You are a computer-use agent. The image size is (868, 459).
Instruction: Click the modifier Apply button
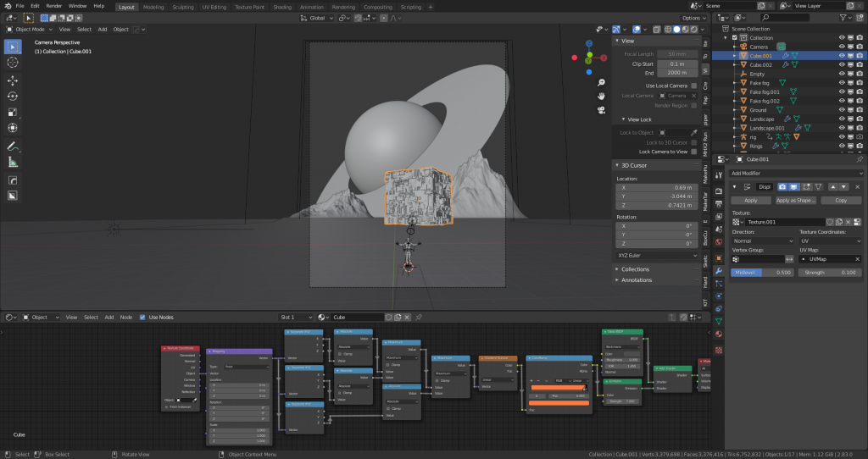[x=751, y=201]
